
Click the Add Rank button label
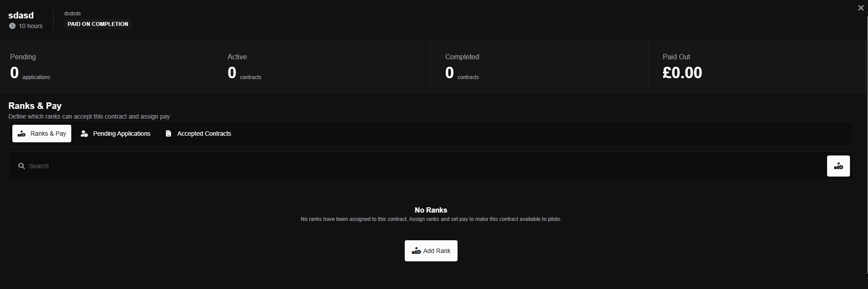tap(436, 251)
